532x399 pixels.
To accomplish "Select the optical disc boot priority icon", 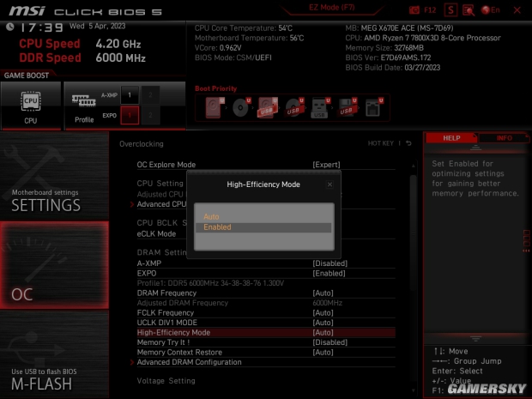I will pos(241,107).
